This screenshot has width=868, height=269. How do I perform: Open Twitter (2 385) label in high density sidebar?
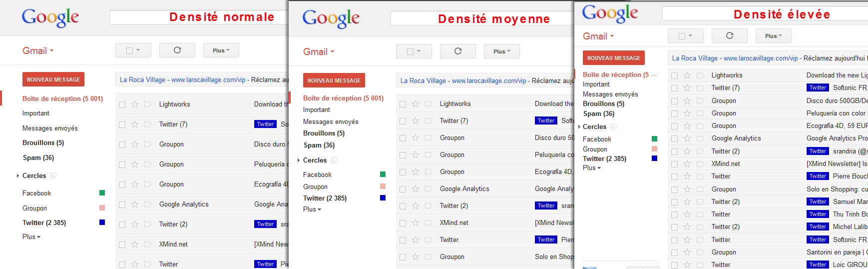click(x=604, y=158)
